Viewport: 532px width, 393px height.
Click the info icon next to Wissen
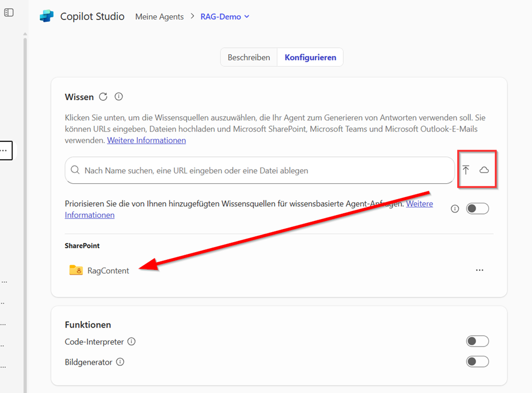tap(118, 97)
